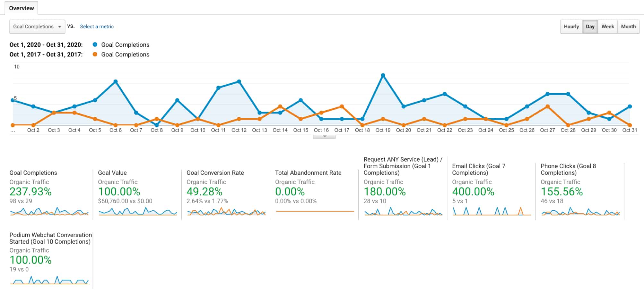Viewport: 644px width, 293px height.
Task: Click the Oct 30 axis label
Action: point(609,130)
